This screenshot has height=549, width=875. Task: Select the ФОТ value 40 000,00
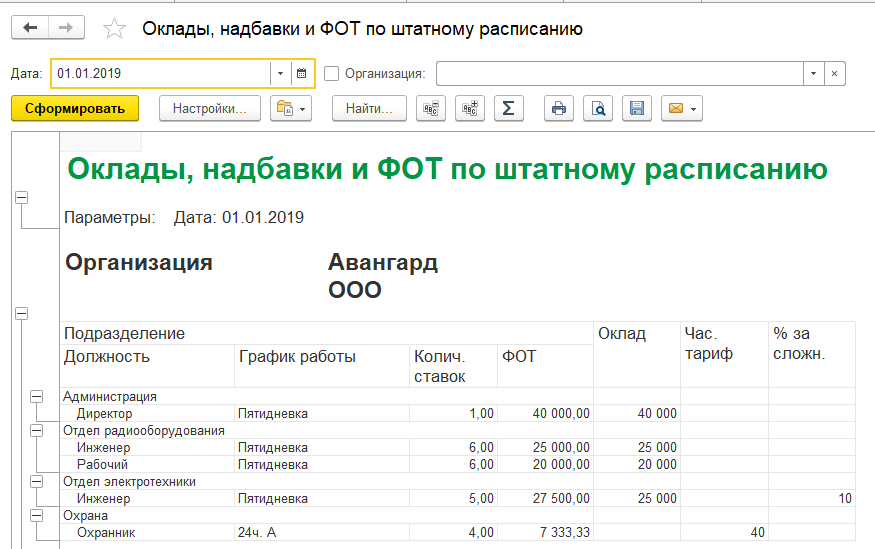(545, 413)
